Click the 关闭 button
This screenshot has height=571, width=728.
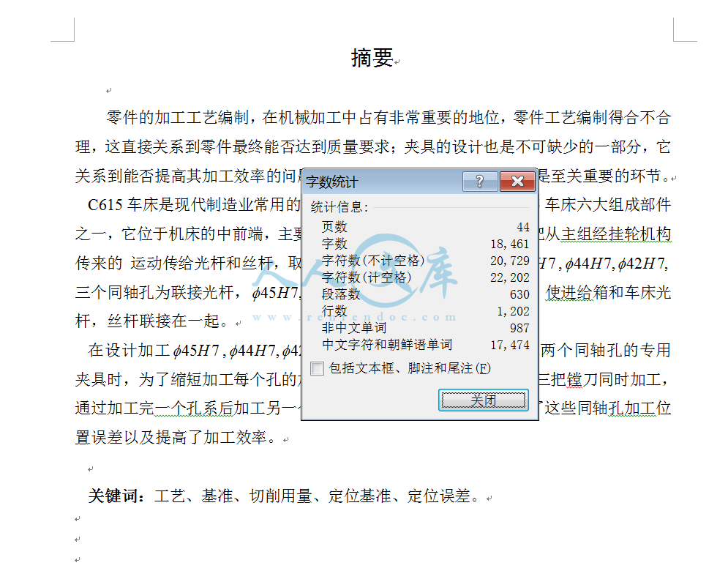pos(484,400)
